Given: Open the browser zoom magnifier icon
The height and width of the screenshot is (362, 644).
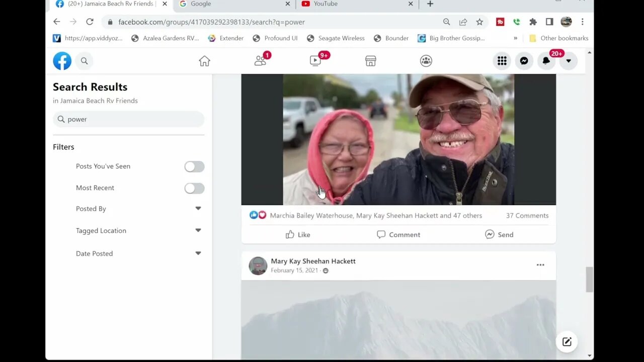Looking at the screenshot, I should 446,22.
